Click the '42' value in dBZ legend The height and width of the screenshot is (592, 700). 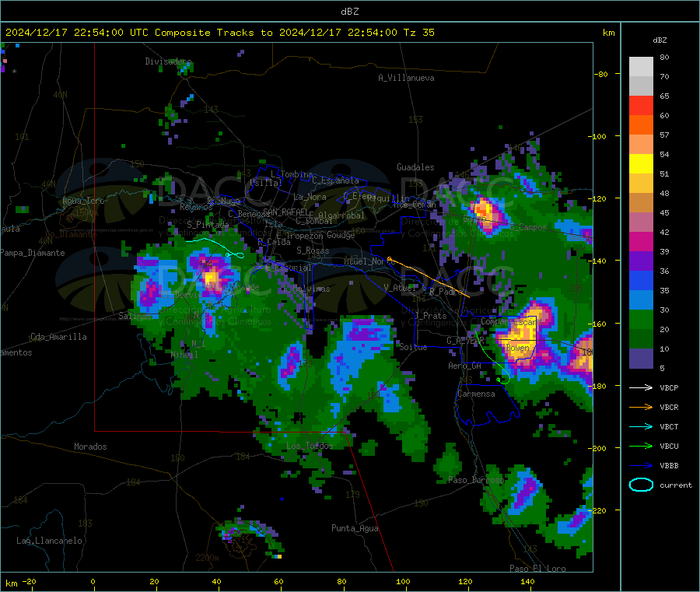click(x=664, y=232)
